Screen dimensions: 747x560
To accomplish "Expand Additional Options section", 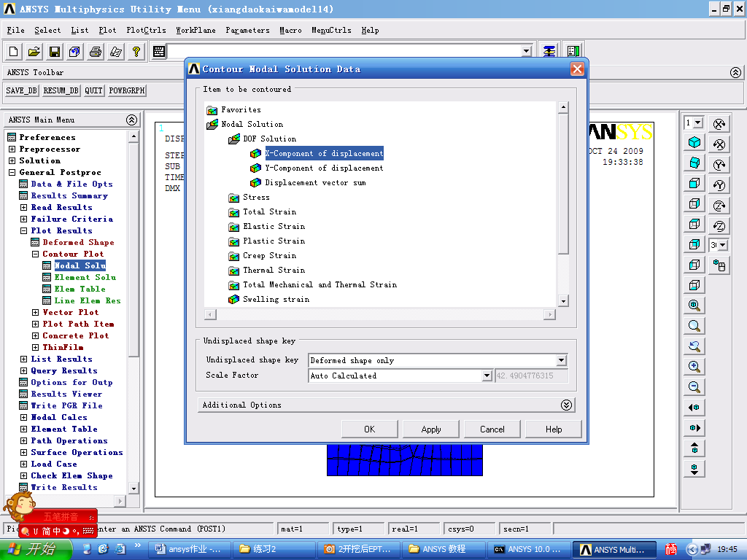I will pyautogui.click(x=566, y=405).
